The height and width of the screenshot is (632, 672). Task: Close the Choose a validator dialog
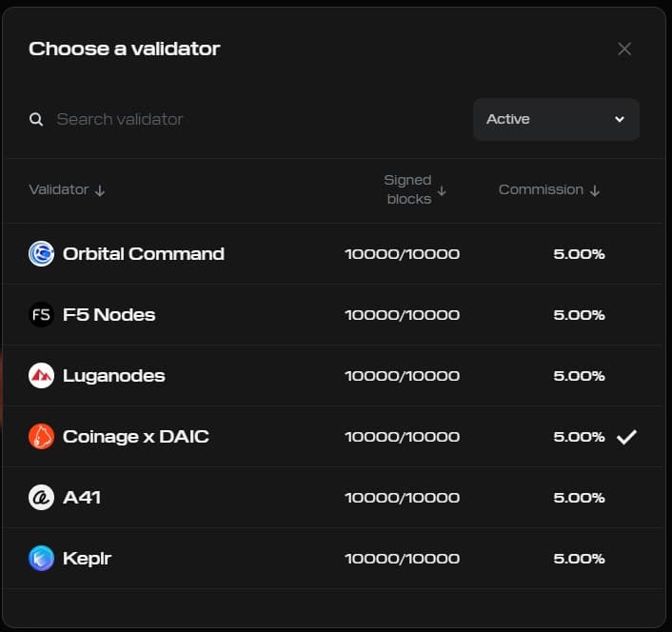click(624, 49)
